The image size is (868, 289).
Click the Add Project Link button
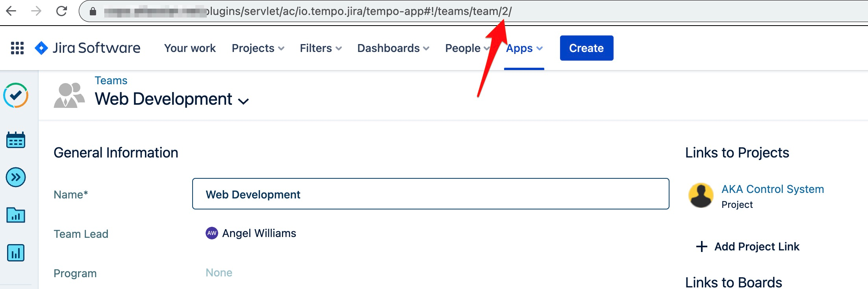748,246
